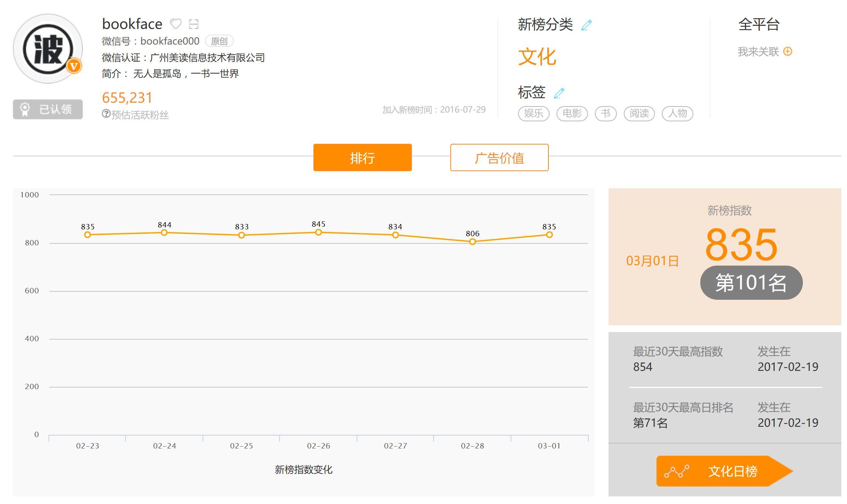Select the 电影 tag
The image size is (847, 504).
click(x=572, y=113)
